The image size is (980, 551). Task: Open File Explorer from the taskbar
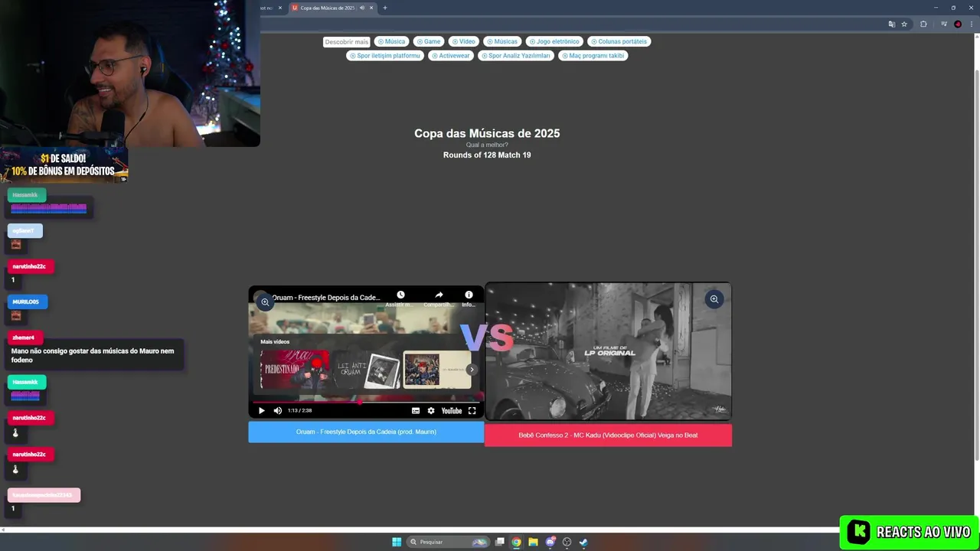[534, 542]
